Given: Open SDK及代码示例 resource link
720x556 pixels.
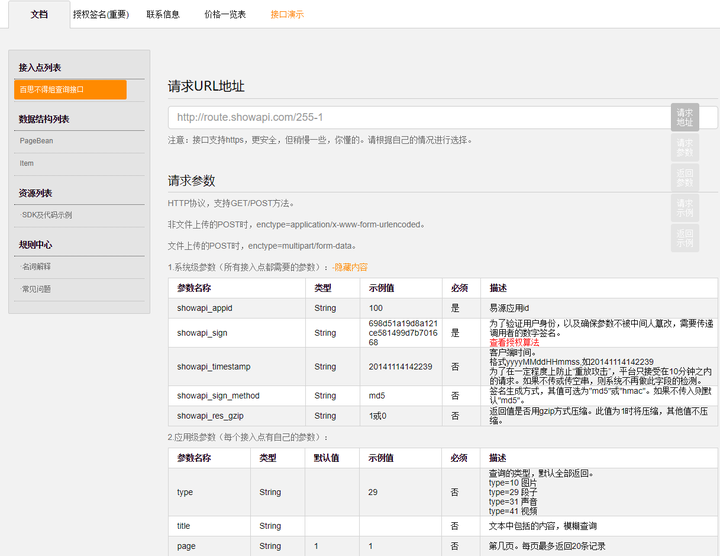Looking at the screenshot, I should [x=46, y=215].
